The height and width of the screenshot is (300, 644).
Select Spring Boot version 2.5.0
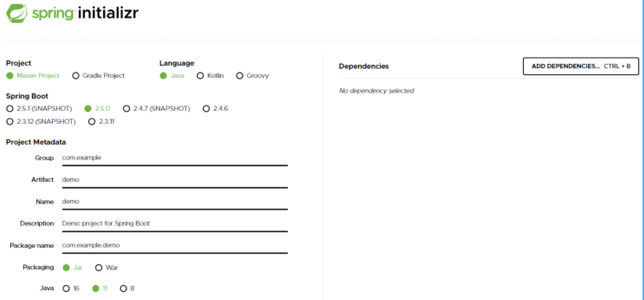(97, 109)
